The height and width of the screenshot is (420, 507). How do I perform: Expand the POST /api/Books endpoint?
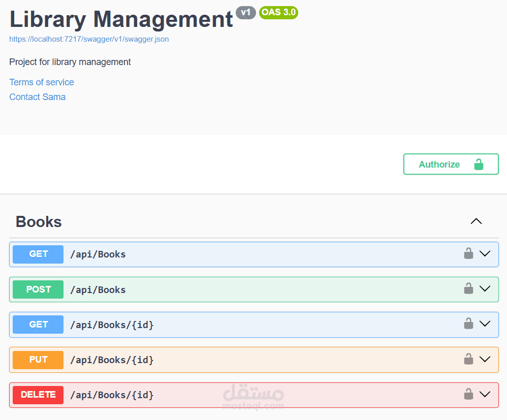tap(485, 288)
